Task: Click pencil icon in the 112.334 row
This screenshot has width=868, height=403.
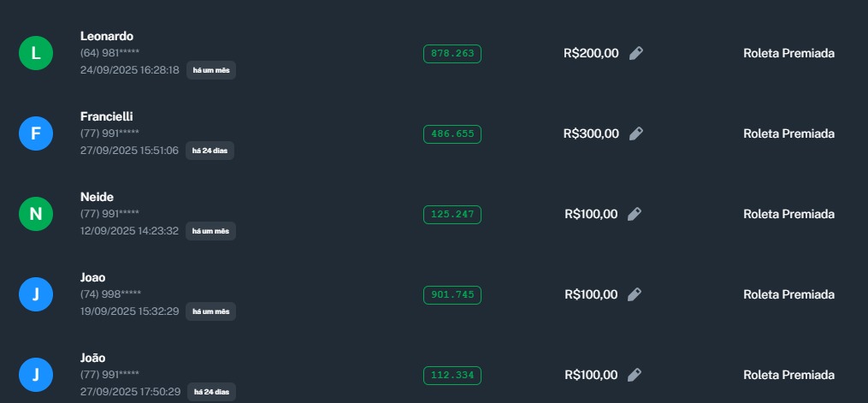Action: click(634, 375)
